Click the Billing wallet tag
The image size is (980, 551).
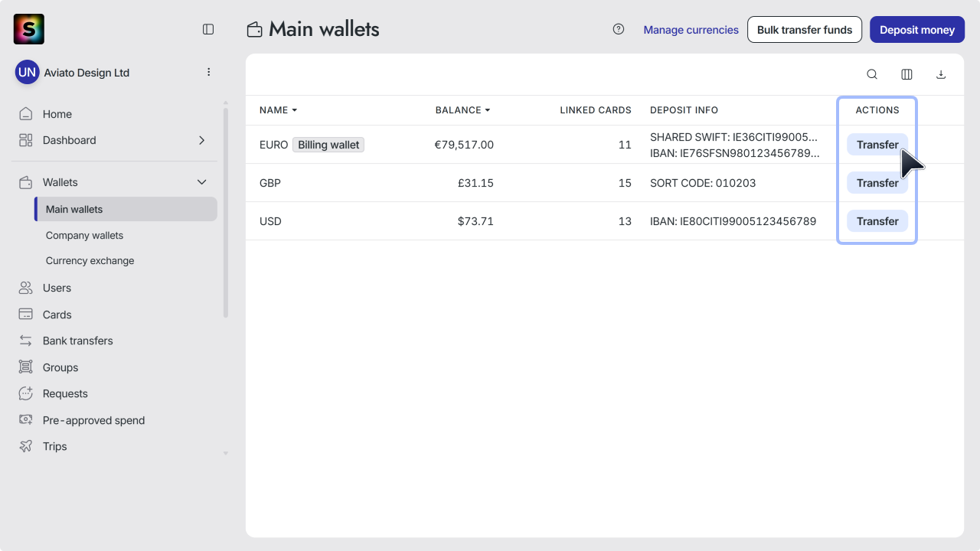[x=328, y=145]
